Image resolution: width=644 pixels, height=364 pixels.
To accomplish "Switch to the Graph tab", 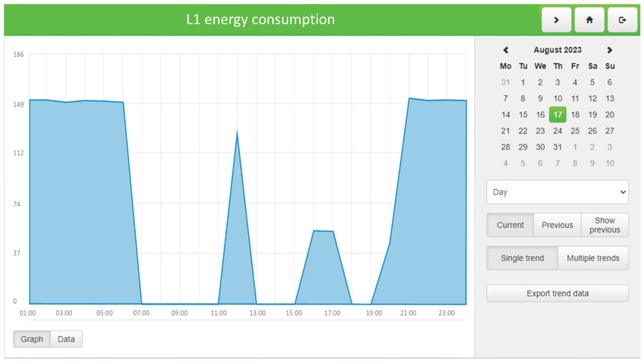I will 32,339.
